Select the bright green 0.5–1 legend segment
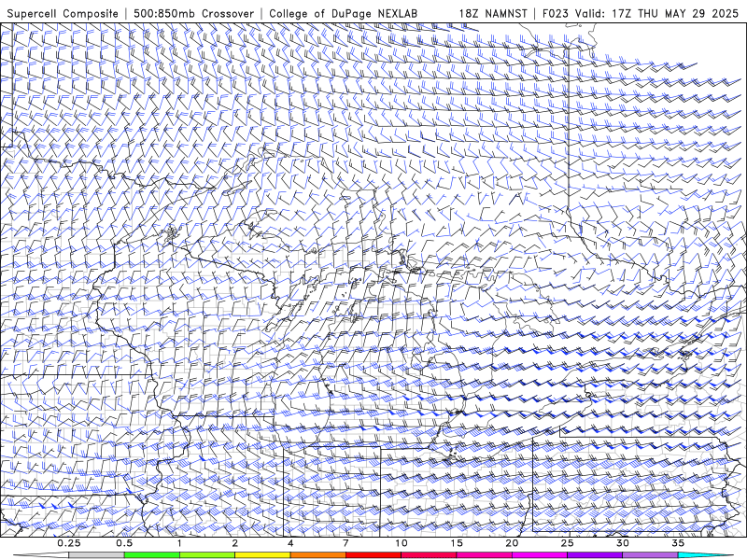This screenshot has width=747, height=560. (x=152, y=555)
